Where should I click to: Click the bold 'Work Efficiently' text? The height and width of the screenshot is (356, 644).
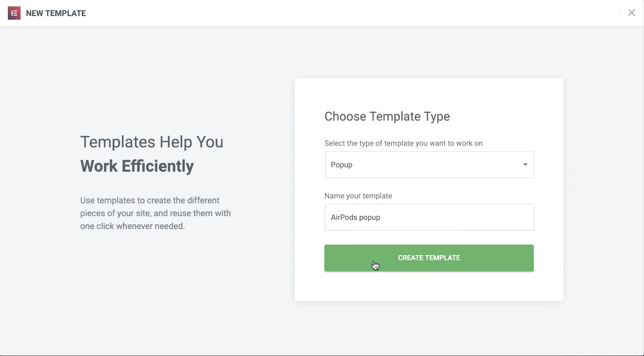[137, 166]
